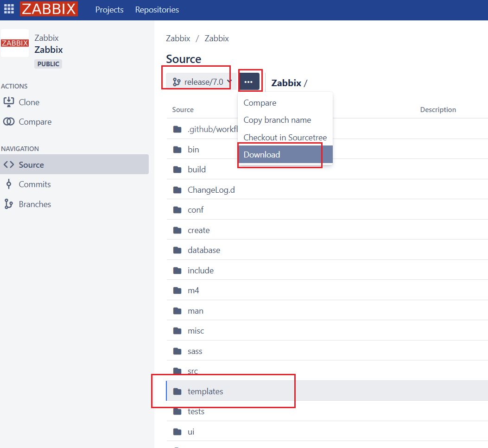Viewport: 488px width, 448px height.
Task: Pick Copy branch name menu entry
Action: tap(277, 120)
